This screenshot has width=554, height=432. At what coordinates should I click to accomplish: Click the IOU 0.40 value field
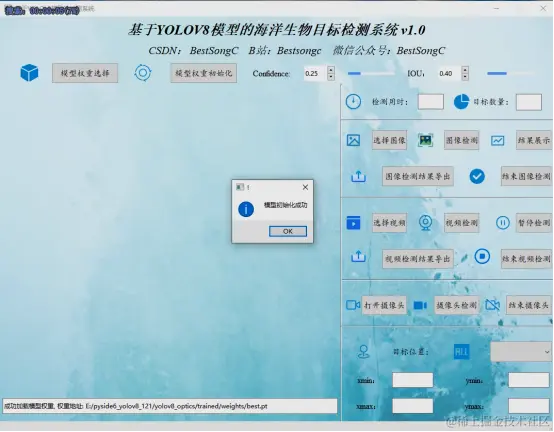(449, 73)
